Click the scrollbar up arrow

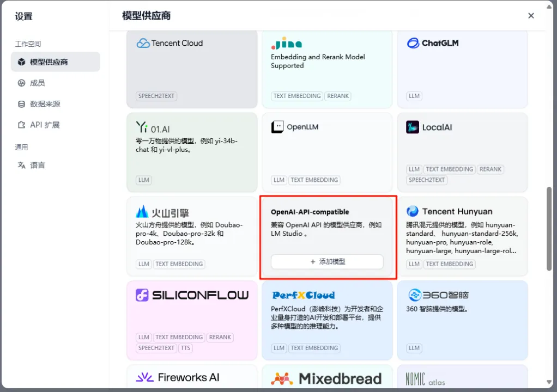pyautogui.click(x=549, y=7)
